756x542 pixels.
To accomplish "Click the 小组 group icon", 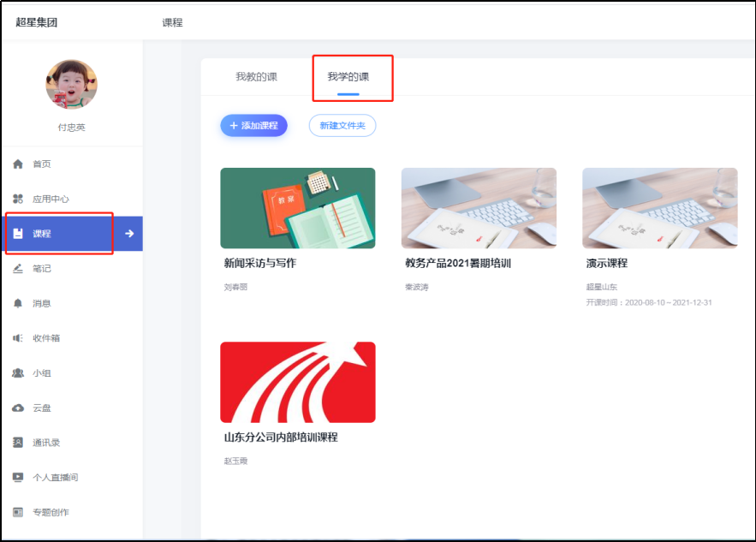I will pos(18,373).
